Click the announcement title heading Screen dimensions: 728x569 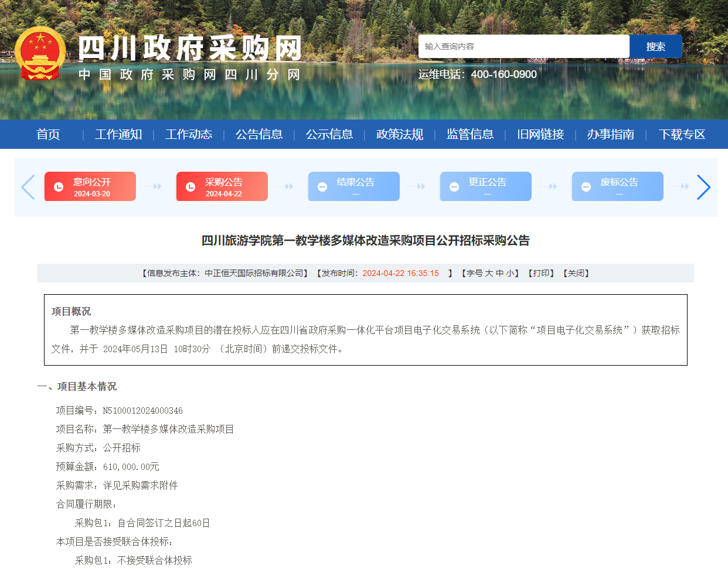pos(366,241)
